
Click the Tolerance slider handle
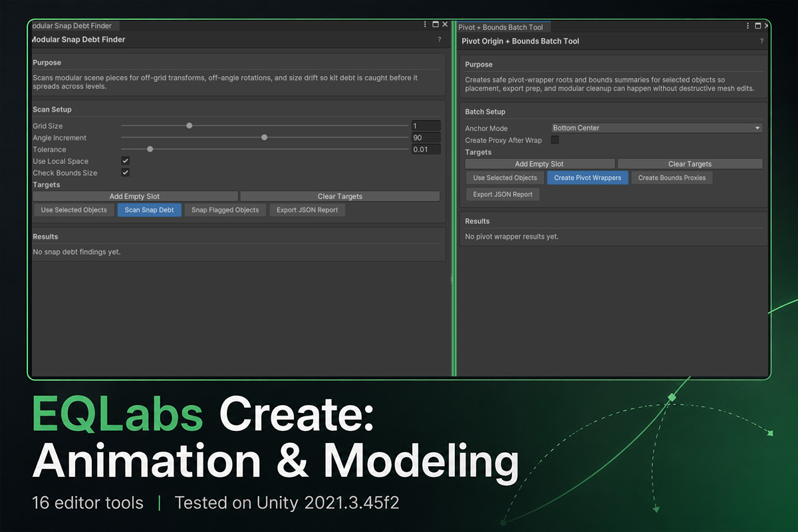[x=150, y=149]
